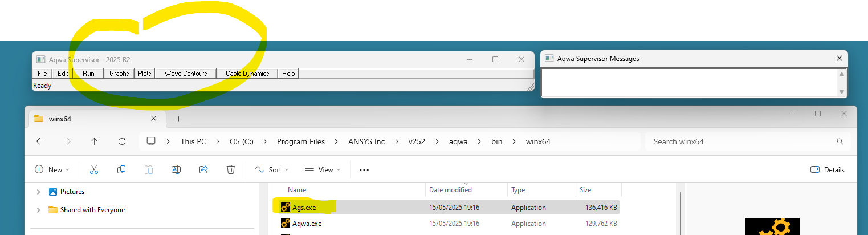Click the Cut scissors icon
Viewport: 868px width, 235px height.
[94, 169]
